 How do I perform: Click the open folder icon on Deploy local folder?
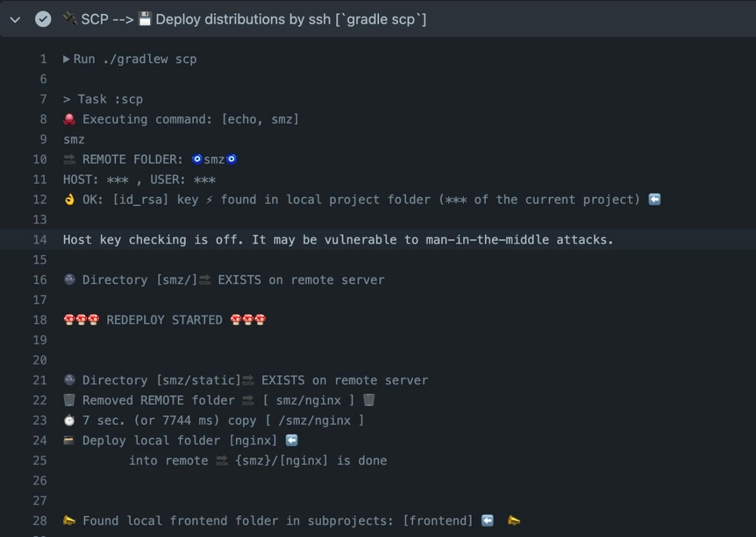[x=68, y=440]
